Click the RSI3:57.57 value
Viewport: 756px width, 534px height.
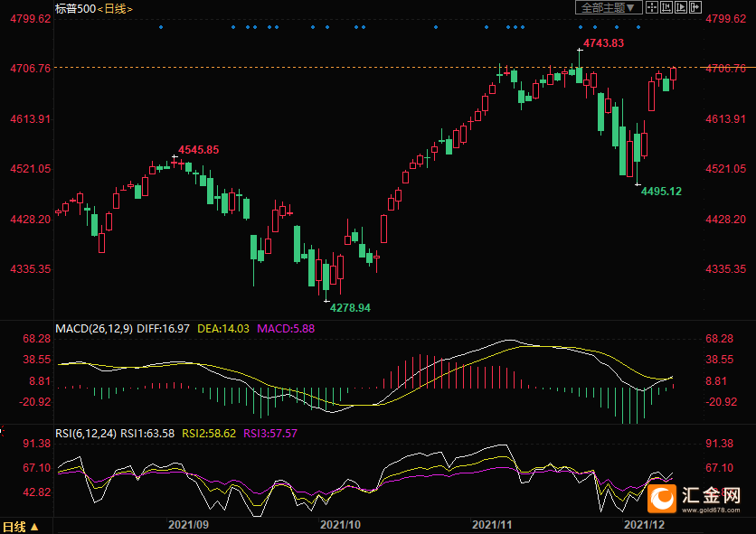(270, 434)
